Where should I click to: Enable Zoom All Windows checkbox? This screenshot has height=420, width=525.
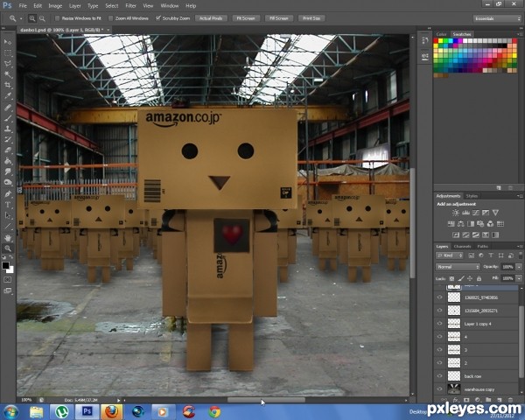pyautogui.click(x=111, y=18)
